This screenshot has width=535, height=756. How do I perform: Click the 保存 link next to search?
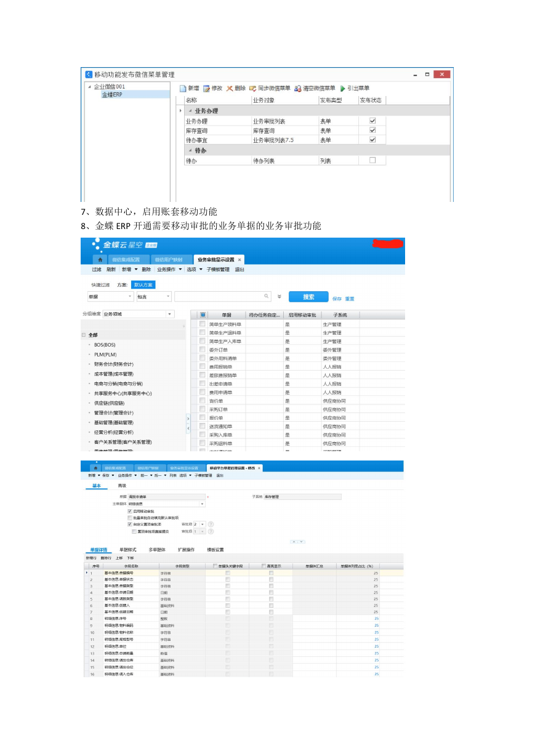click(x=337, y=299)
